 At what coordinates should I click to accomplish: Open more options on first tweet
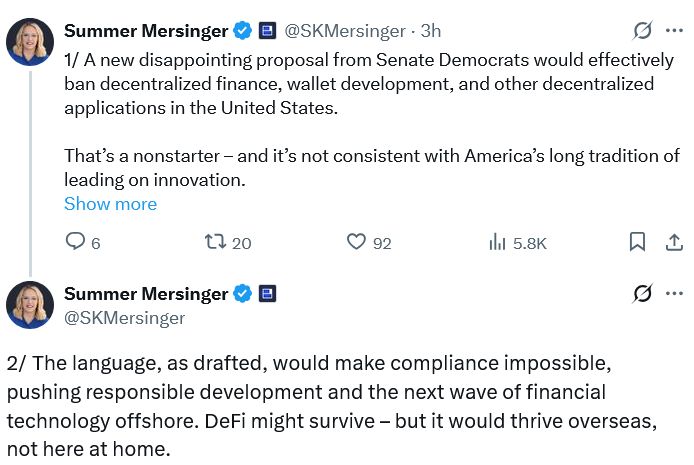coord(674,31)
